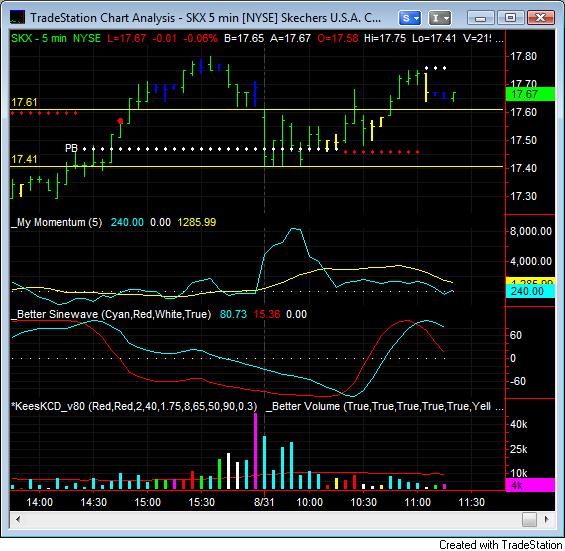Click the O=17.58 open value
The width and height of the screenshot is (565, 551).
click(338, 38)
